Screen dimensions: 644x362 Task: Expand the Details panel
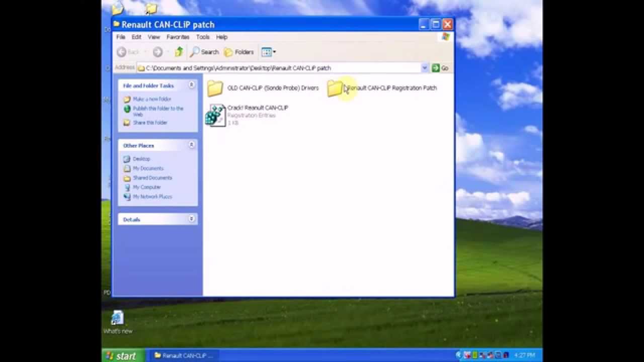(192, 219)
